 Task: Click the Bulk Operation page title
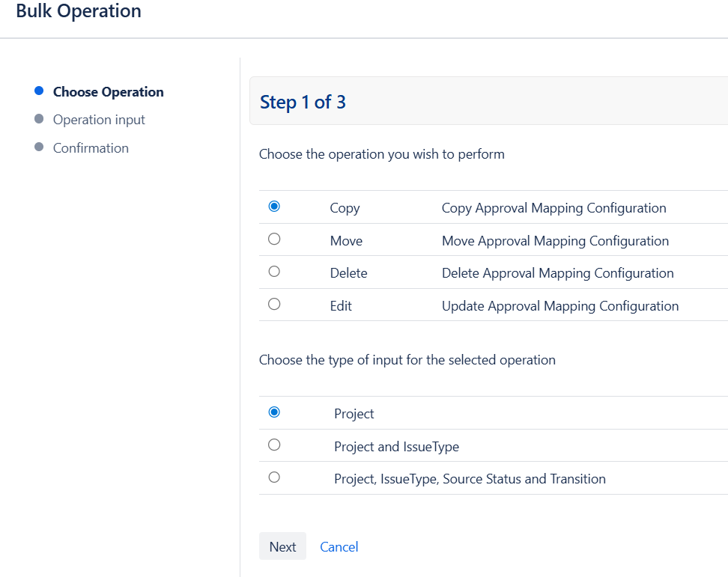[x=79, y=11]
